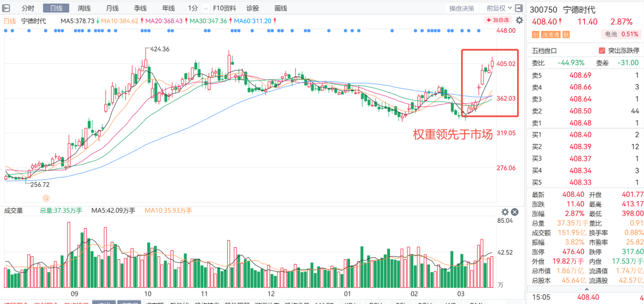Click 跌停 value 317.60

pyautogui.click(x=633, y=251)
